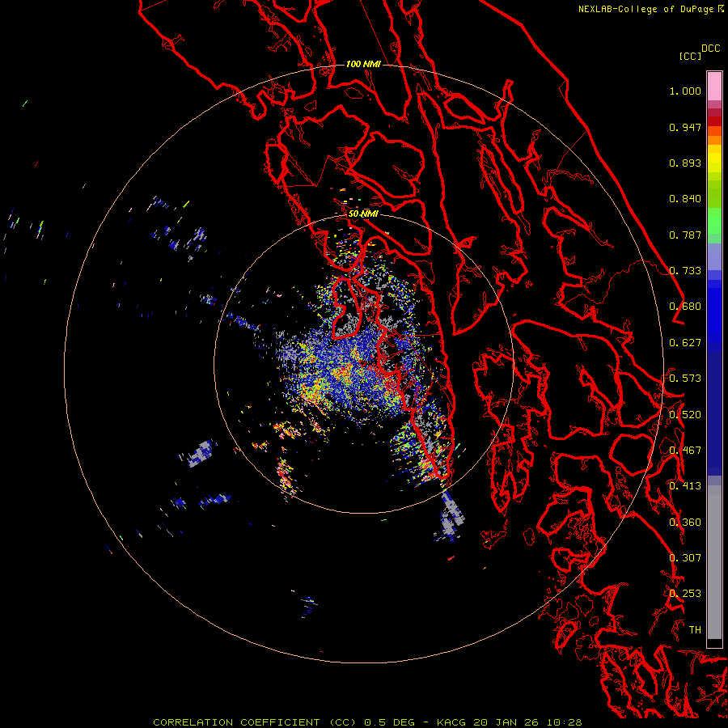The image size is (728, 728).
Task: Click the TH threshold label on scale
Action: tap(695, 630)
